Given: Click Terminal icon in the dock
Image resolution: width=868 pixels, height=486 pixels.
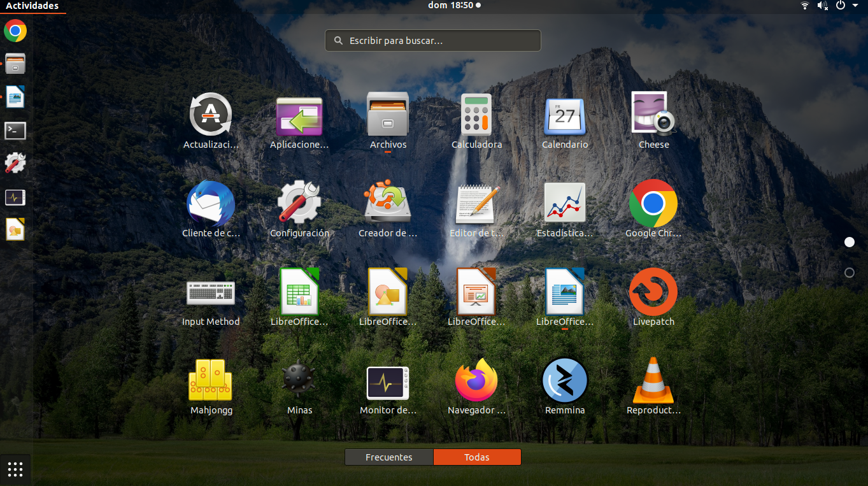Looking at the screenshot, I should tap(15, 131).
